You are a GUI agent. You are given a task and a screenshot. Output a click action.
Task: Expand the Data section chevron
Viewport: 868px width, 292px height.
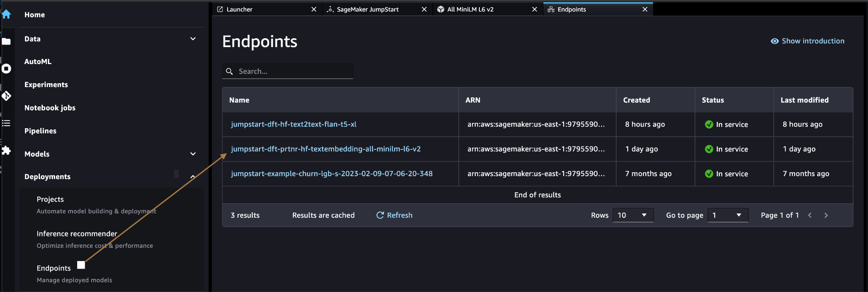pyautogui.click(x=193, y=39)
